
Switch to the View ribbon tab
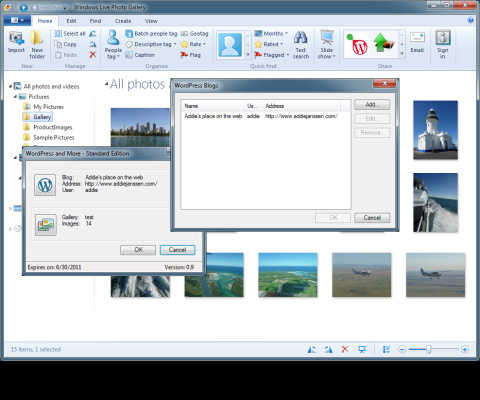(151, 21)
